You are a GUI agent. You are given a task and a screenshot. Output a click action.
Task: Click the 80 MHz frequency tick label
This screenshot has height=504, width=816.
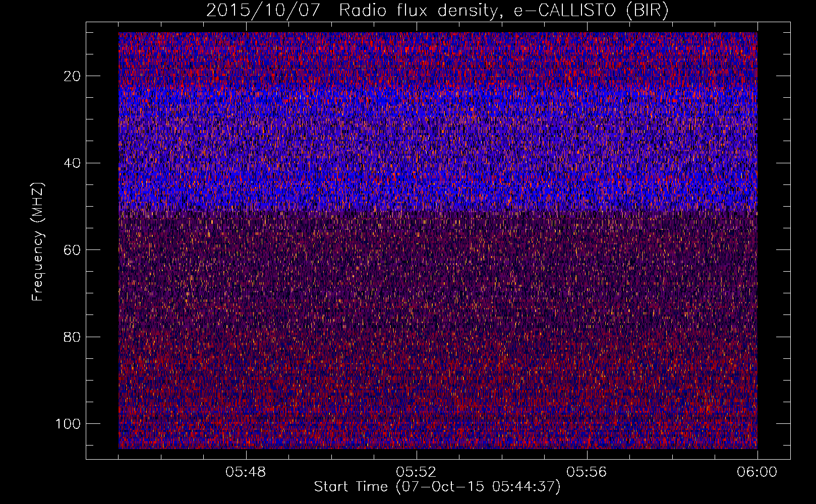pyautogui.click(x=73, y=337)
